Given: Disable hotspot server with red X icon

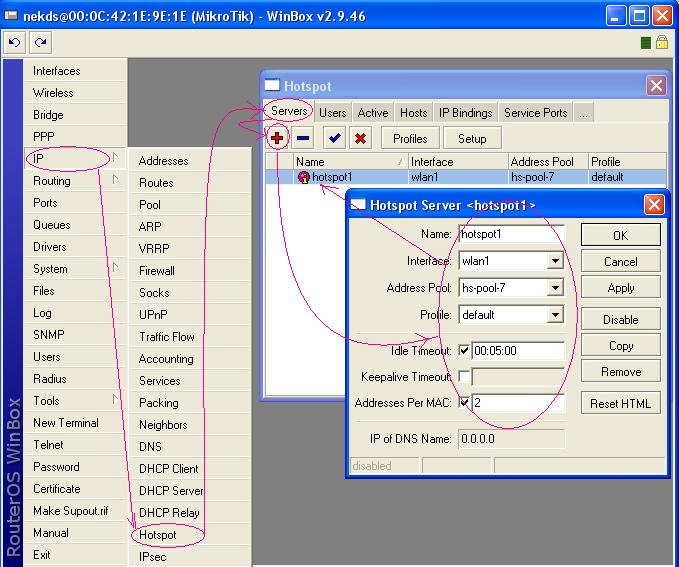Looking at the screenshot, I should pyautogui.click(x=360, y=138).
